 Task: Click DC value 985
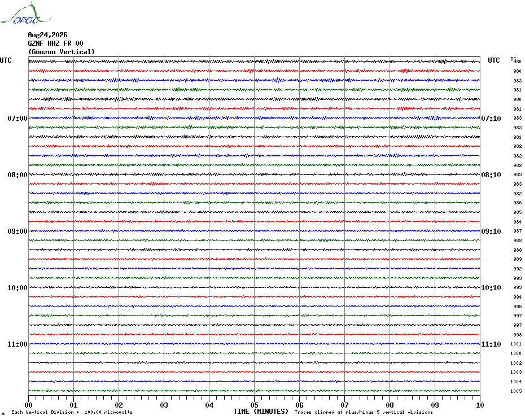click(517, 212)
